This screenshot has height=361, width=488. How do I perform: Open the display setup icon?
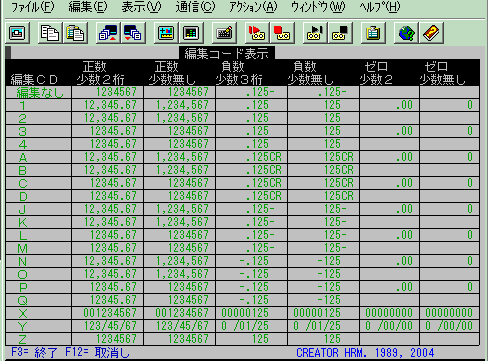(x=166, y=33)
